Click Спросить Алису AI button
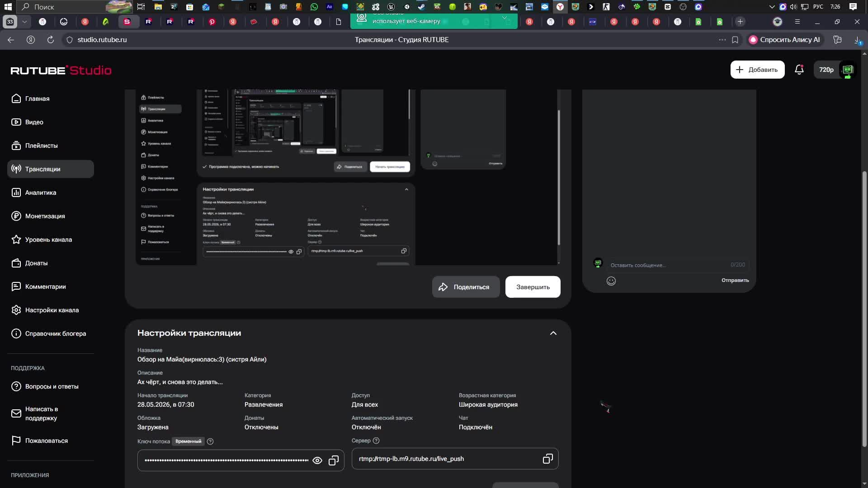Screen dimensions: 868x488 pos(784,40)
